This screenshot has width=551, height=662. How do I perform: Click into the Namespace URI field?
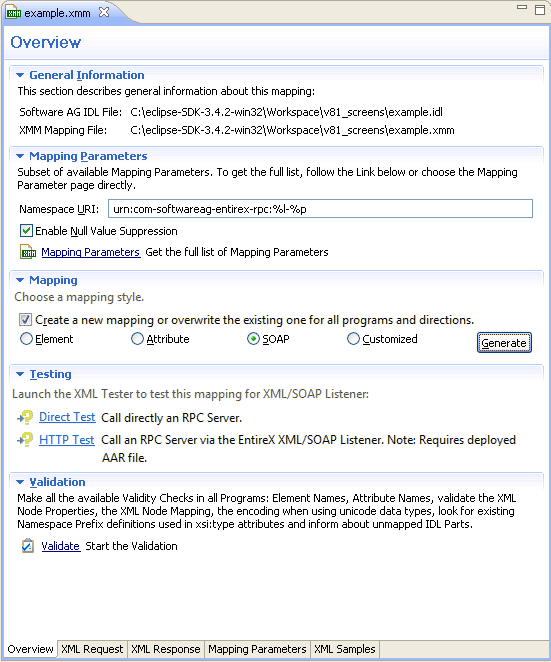(x=320, y=209)
